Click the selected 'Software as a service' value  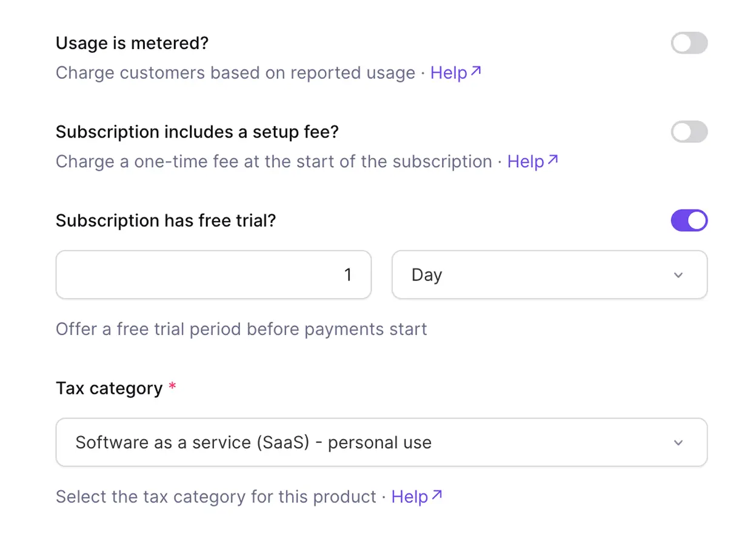coord(253,442)
